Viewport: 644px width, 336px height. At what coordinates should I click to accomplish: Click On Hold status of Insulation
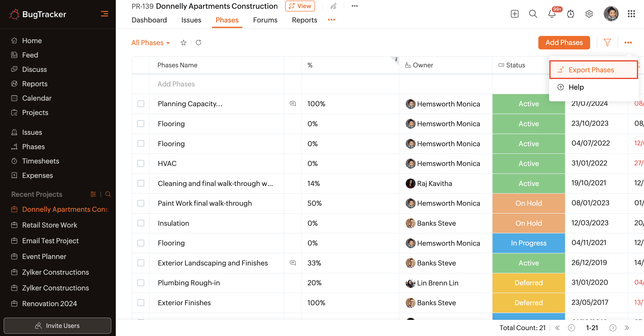click(x=528, y=223)
